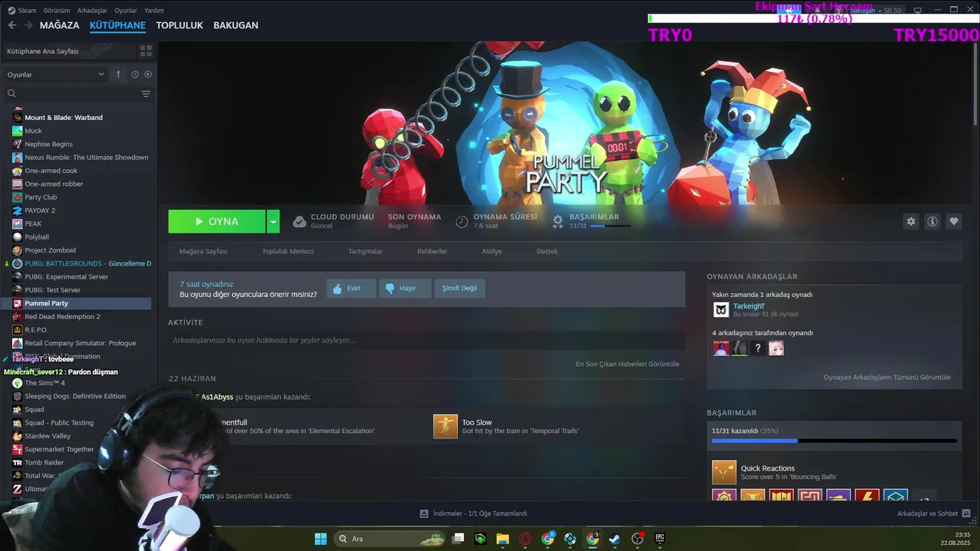Click Şimdi Değil button
The width and height of the screenshot is (980, 551).
click(459, 288)
